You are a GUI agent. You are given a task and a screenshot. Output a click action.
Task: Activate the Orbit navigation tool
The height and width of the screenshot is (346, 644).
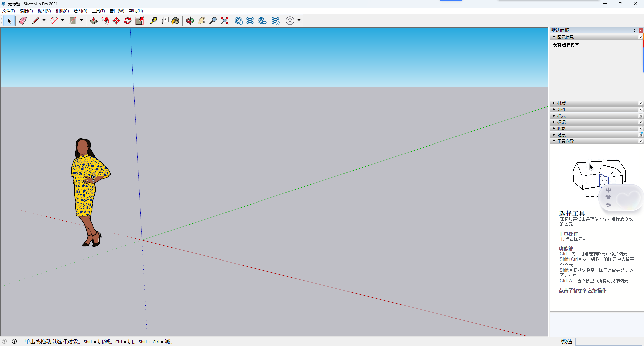190,20
